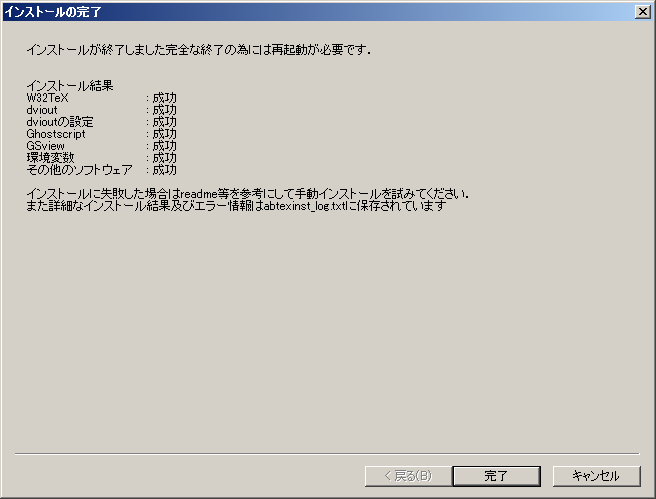Click the Ghostscript result label
Viewport: 656px width, 499px height.
[x=56, y=134]
